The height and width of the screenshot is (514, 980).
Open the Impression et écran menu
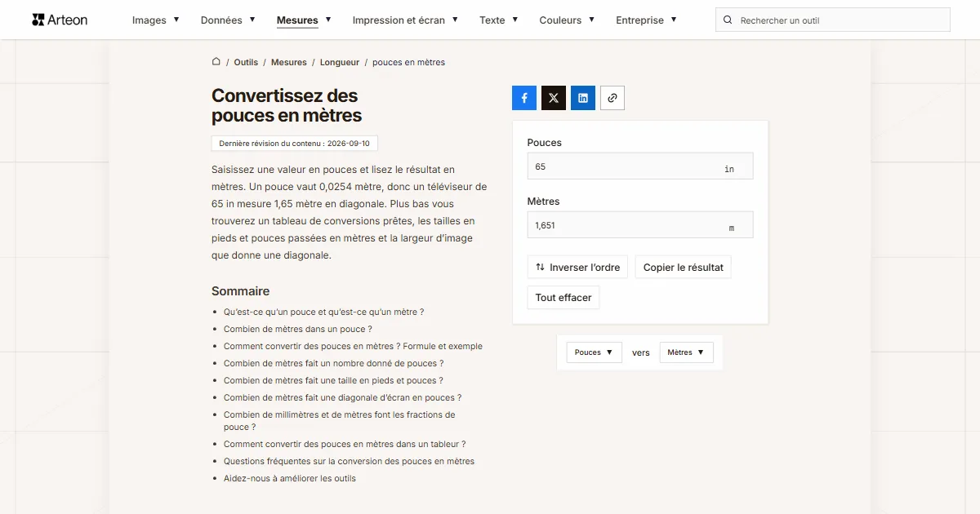tap(405, 20)
